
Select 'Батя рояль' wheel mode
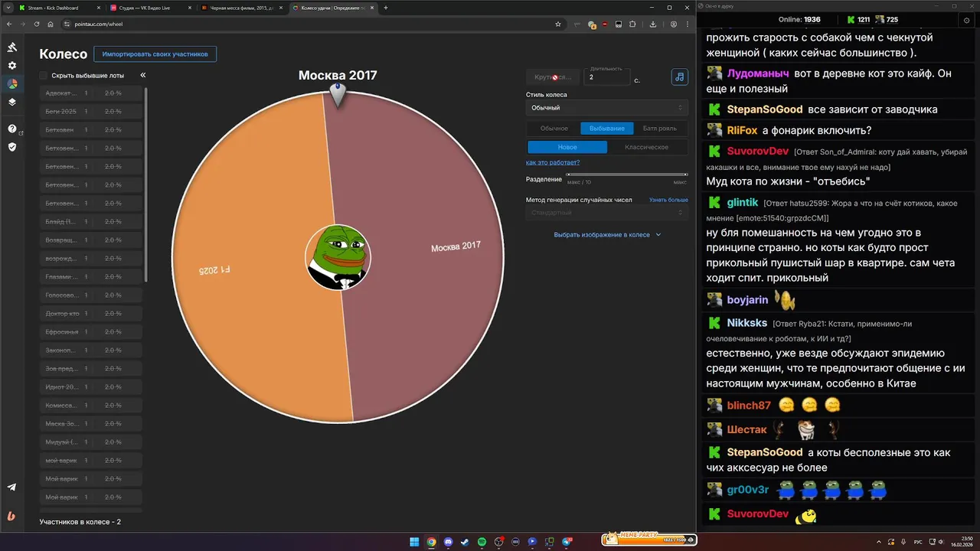[x=660, y=129]
